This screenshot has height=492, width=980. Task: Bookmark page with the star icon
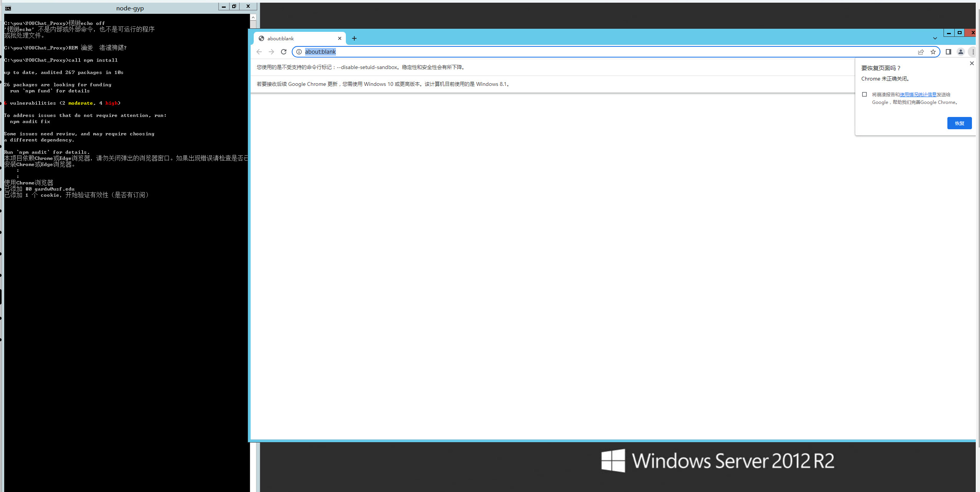[x=933, y=52]
